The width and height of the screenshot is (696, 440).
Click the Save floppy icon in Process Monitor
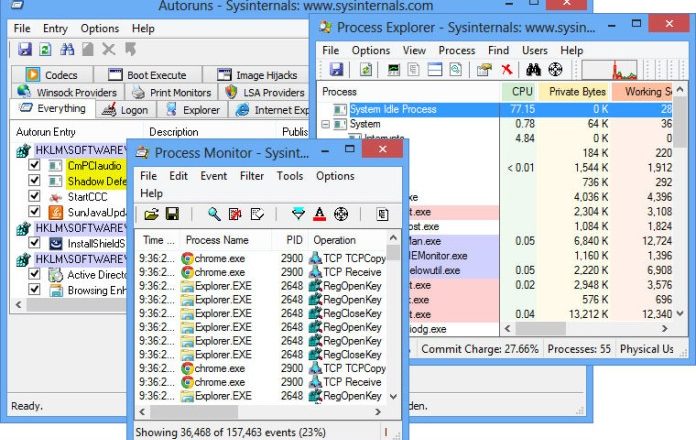point(172,214)
